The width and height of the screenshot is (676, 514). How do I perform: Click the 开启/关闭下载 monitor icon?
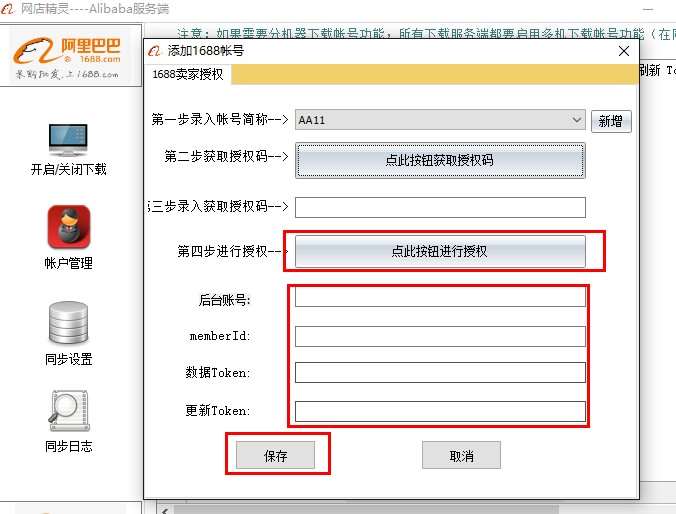tap(68, 140)
